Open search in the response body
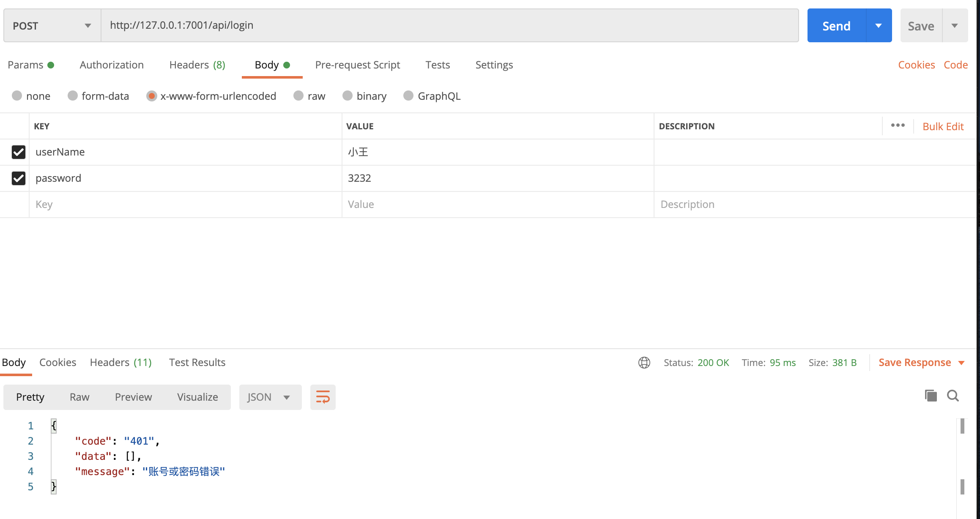The image size is (980, 519). (x=953, y=396)
